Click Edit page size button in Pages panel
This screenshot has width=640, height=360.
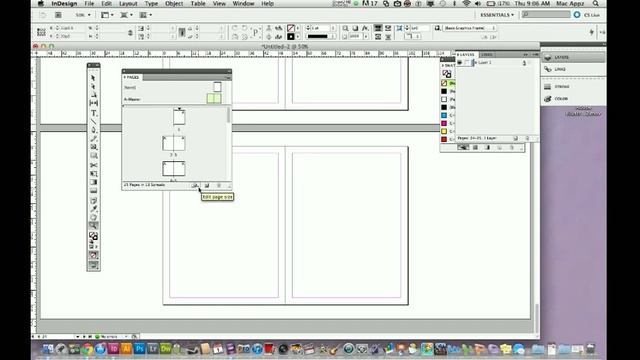tap(195, 185)
